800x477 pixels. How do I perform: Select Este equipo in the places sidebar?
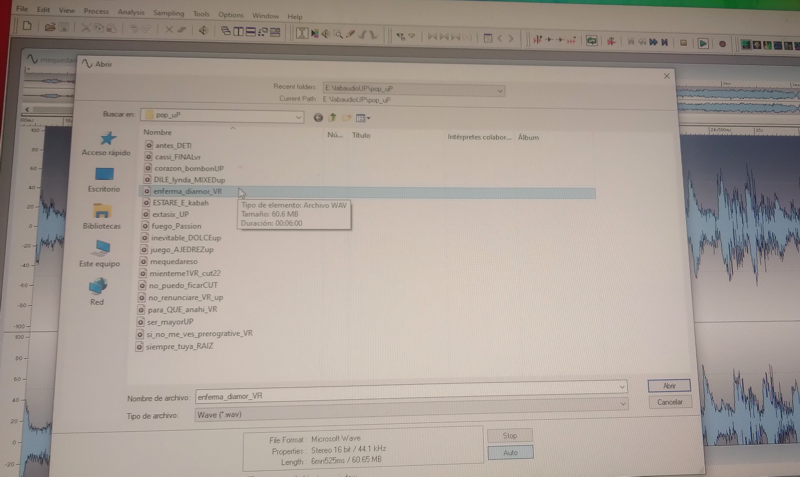pyautogui.click(x=99, y=254)
